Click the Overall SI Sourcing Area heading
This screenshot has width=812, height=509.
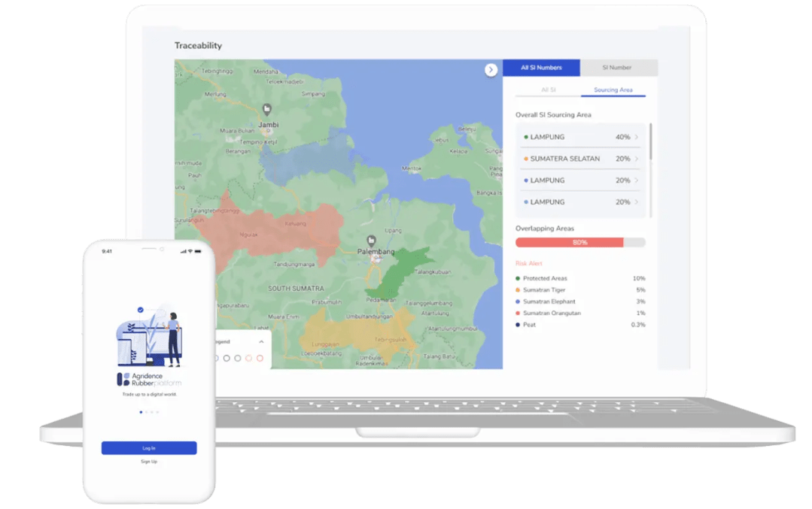point(553,115)
